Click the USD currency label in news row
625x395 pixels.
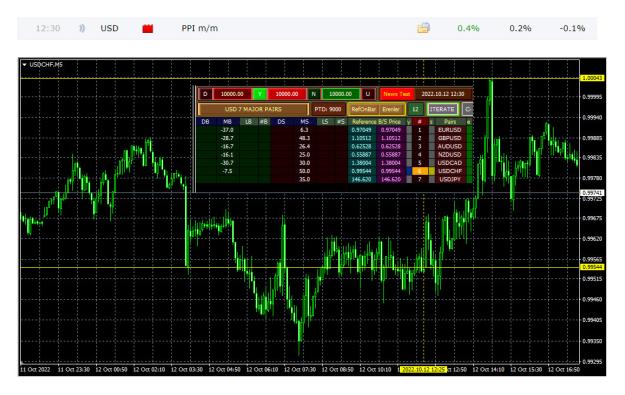(x=109, y=28)
